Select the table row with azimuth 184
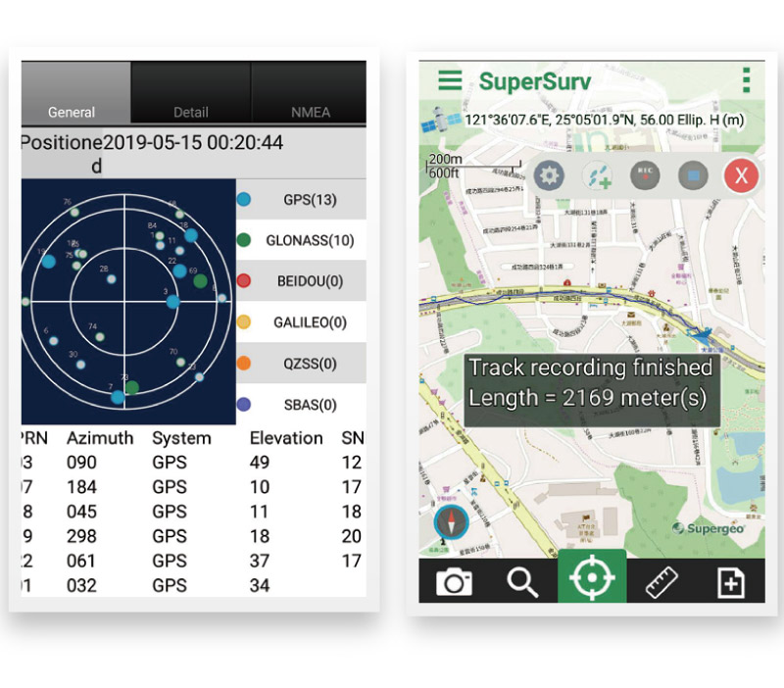 [193, 487]
